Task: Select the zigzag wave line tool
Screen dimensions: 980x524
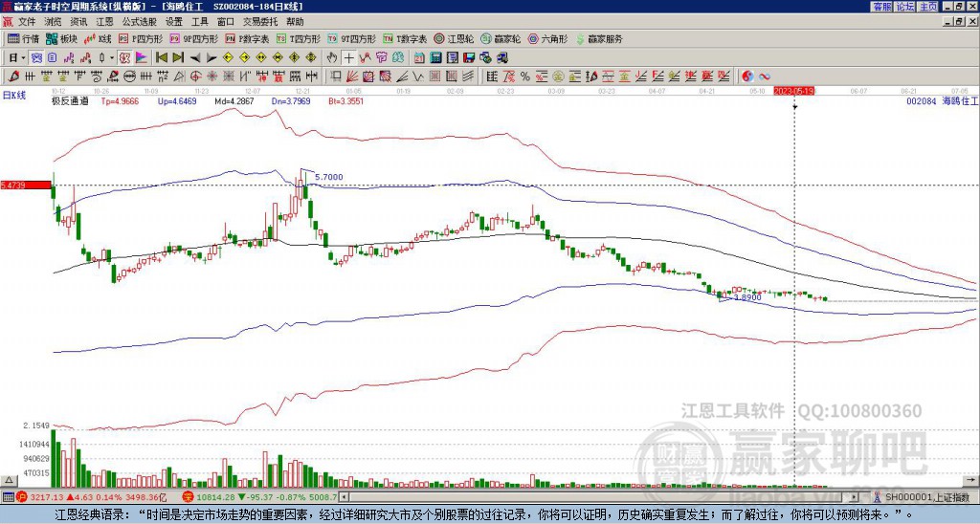Action: [x=417, y=76]
